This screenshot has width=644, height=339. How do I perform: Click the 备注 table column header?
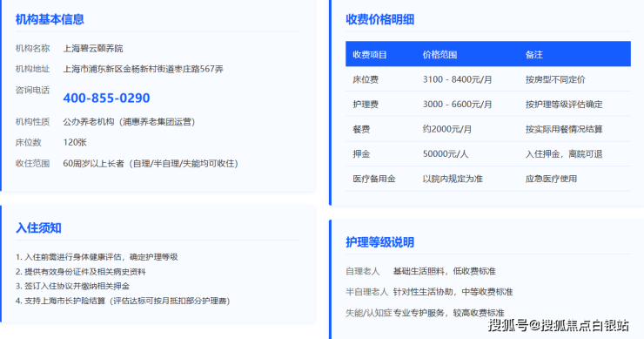[534, 55]
